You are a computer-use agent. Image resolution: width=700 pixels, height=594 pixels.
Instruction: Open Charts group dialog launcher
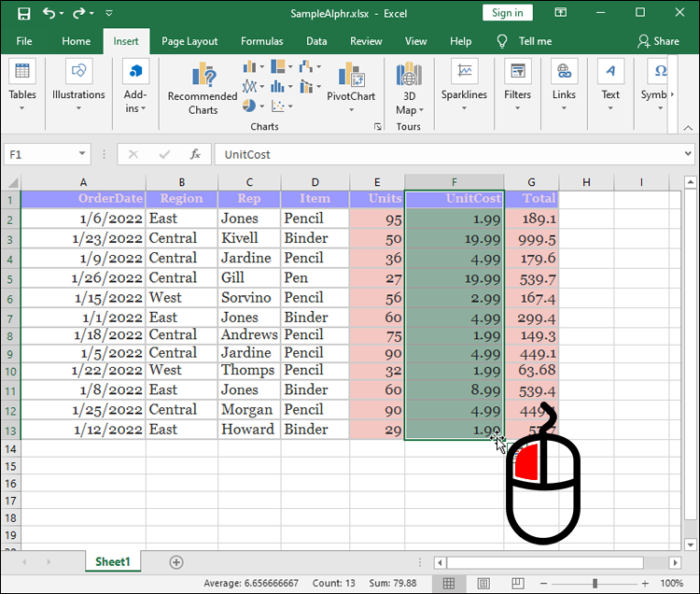378,127
